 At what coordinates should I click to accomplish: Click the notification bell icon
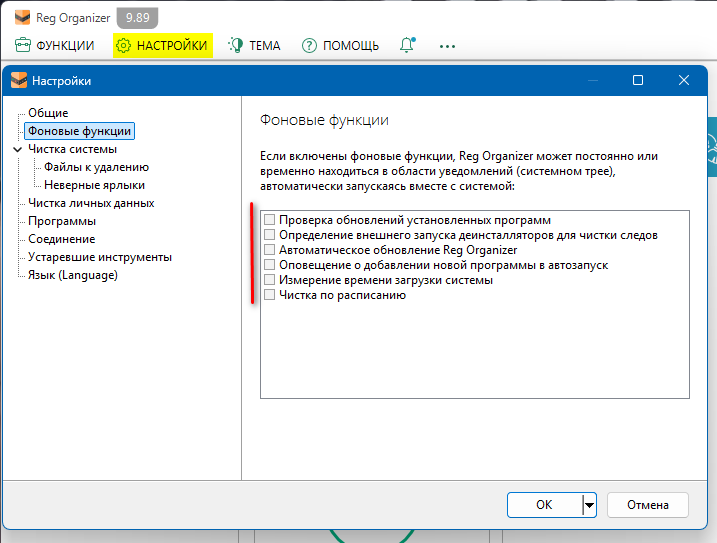coord(407,45)
